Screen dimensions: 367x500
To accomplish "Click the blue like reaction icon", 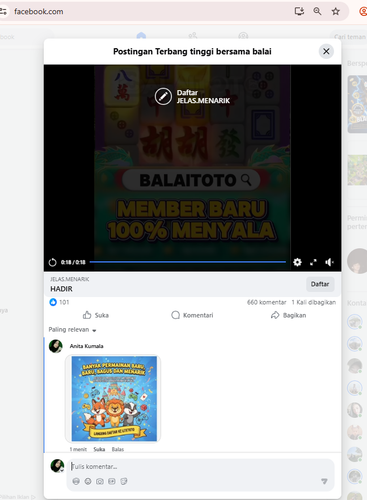I will pyautogui.click(x=53, y=302).
